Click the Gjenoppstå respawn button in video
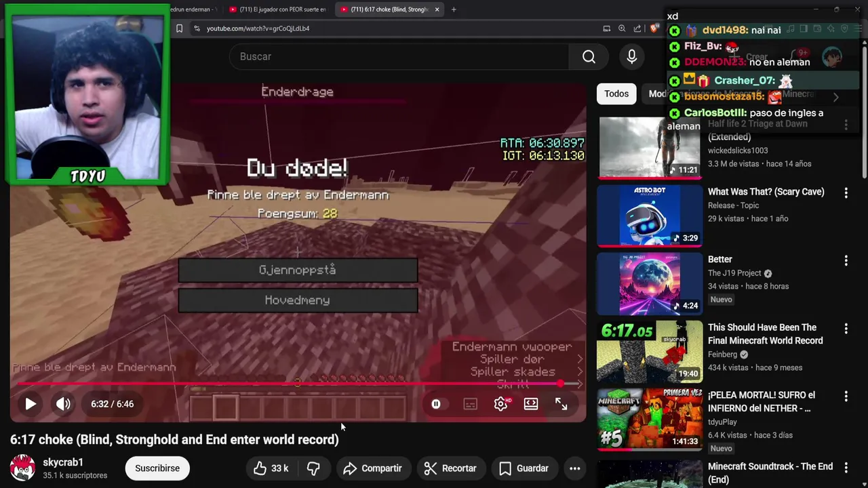 [298, 270]
